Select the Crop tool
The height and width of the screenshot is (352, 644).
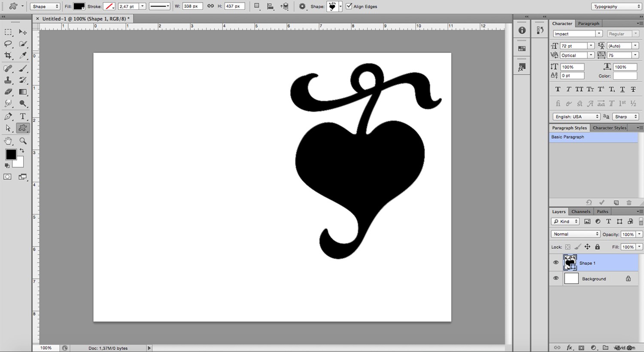pyautogui.click(x=8, y=55)
